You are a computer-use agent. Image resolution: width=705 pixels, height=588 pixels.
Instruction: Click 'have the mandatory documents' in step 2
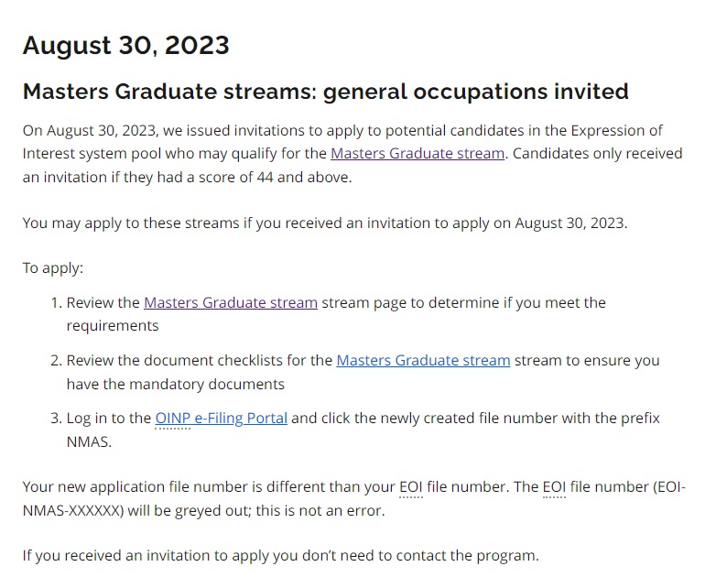tap(176, 384)
